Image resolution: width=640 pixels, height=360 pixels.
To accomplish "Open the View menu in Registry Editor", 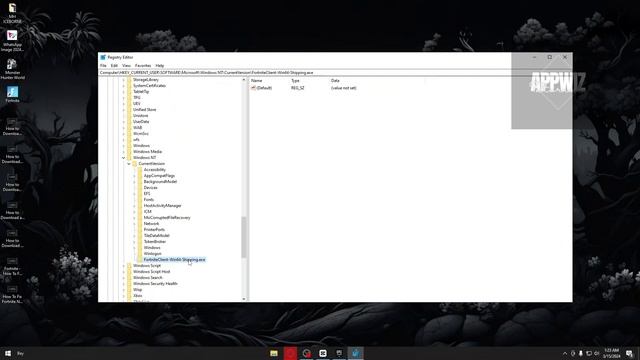I will pos(127,66).
